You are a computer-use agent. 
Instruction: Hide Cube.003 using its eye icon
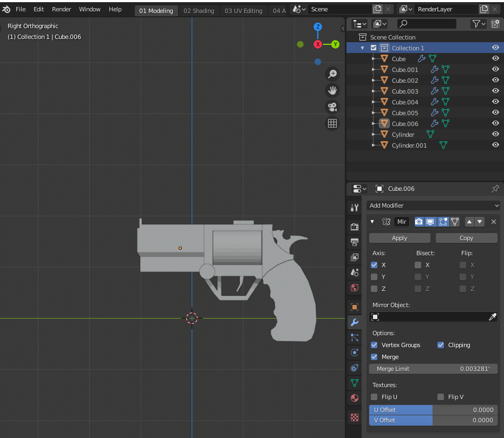click(x=495, y=91)
